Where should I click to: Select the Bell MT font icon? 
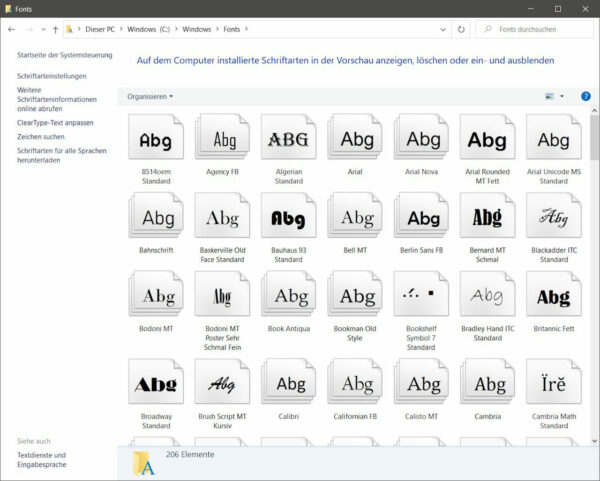pyautogui.click(x=355, y=215)
